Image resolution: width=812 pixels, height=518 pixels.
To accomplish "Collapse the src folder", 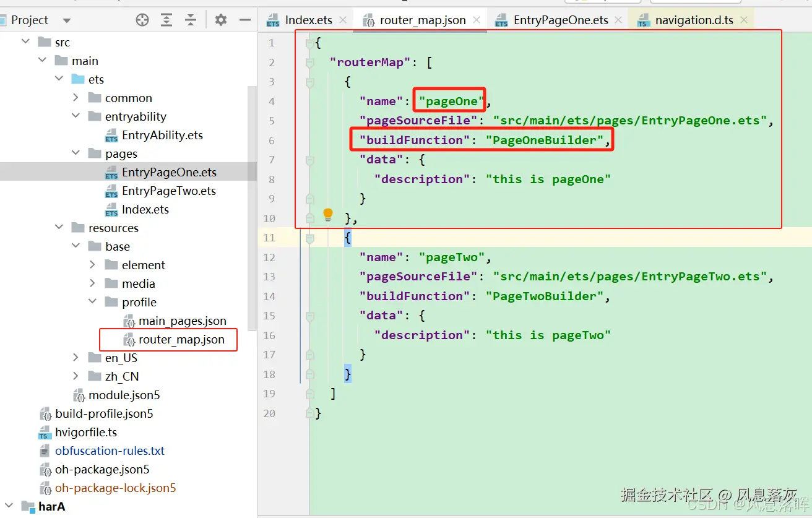I will click(x=25, y=41).
